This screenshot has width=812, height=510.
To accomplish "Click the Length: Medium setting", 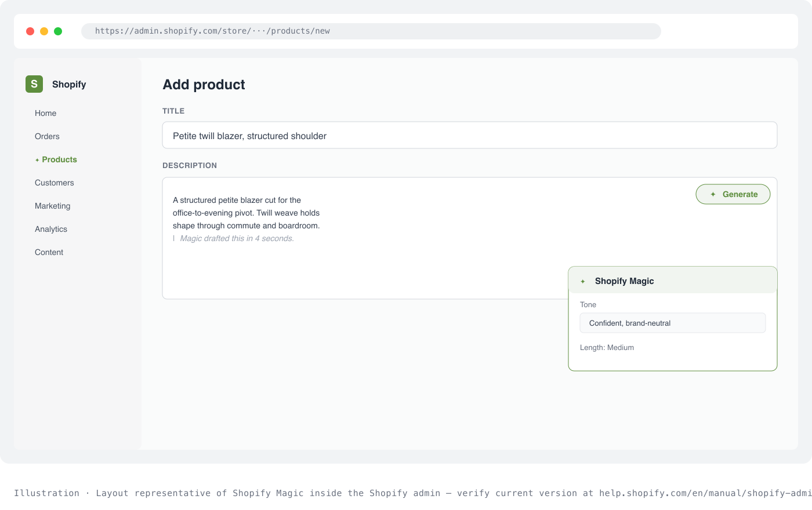I will tap(607, 348).
